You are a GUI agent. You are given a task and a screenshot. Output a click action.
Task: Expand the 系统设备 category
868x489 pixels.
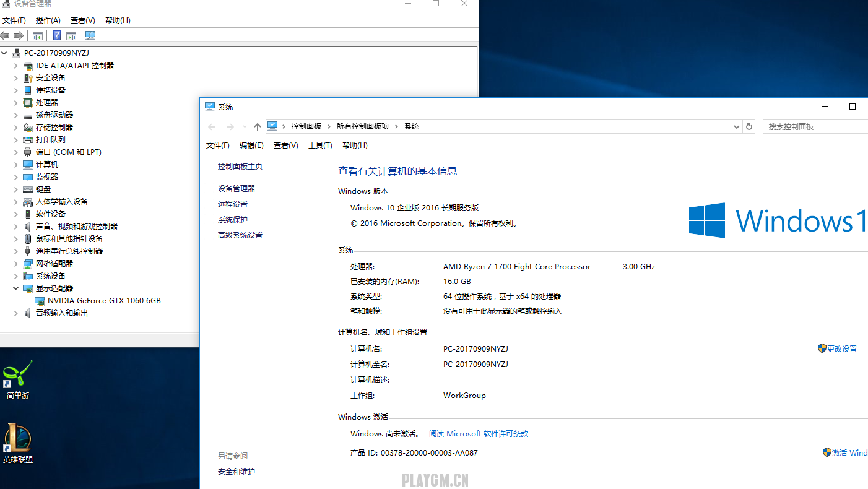pyautogui.click(x=16, y=276)
